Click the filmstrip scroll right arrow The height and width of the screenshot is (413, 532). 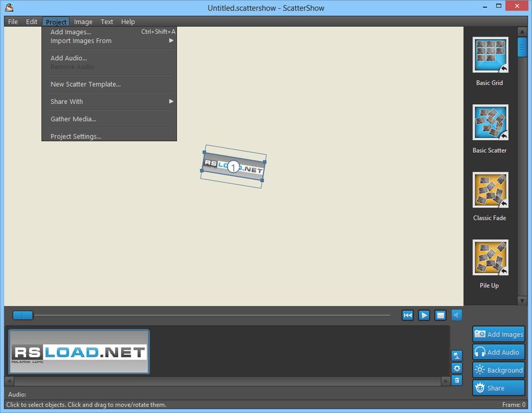click(445, 381)
